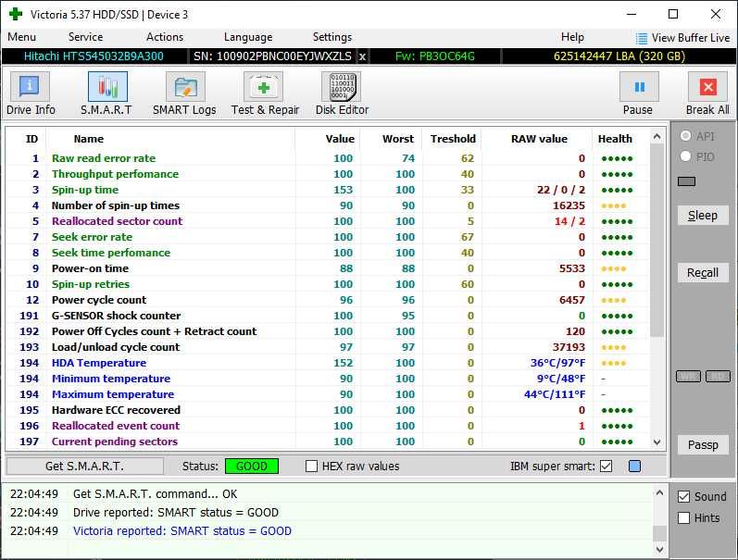This screenshot has height=560, width=738.
Task: Select Reallocated sector count row
Action: 328,221
